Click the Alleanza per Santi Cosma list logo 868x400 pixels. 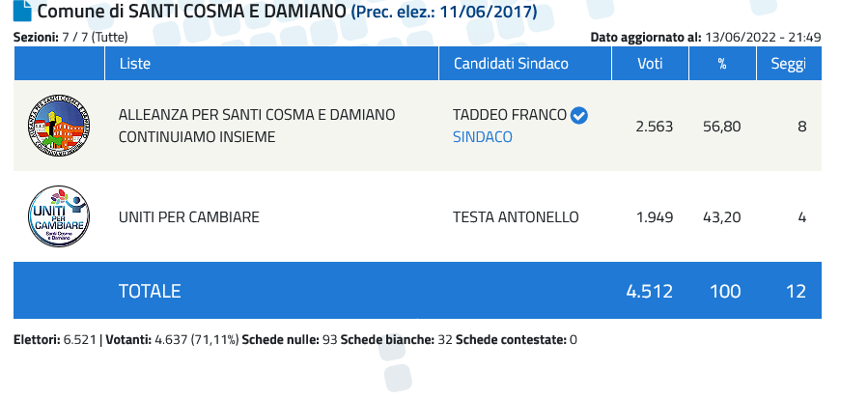[x=59, y=126]
